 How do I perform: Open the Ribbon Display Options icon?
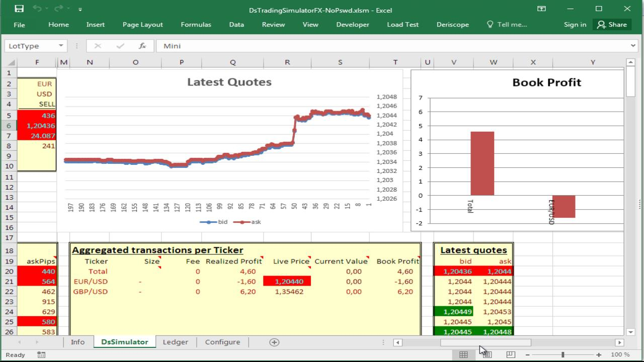point(542,9)
